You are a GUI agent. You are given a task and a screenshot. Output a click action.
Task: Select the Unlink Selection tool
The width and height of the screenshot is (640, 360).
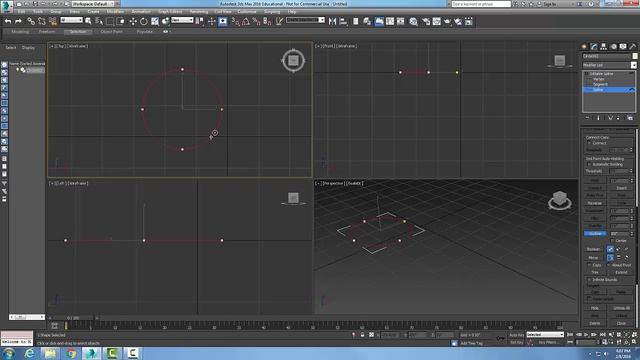pos(41,21)
